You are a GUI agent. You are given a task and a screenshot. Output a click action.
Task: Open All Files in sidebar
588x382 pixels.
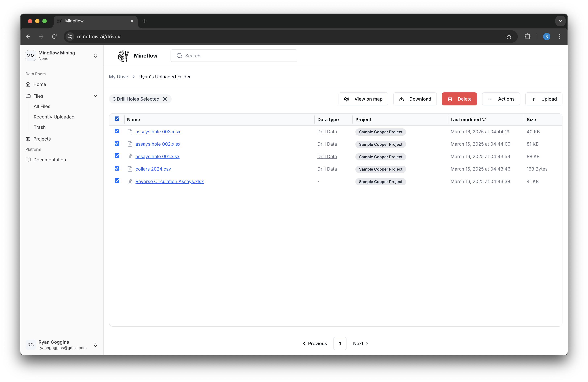coord(42,106)
